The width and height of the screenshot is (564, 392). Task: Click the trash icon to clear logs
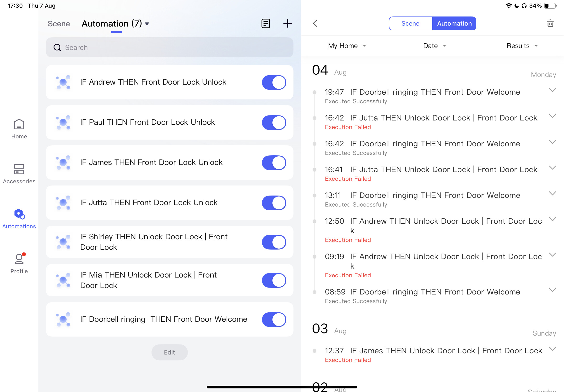(x=550, y=24)
